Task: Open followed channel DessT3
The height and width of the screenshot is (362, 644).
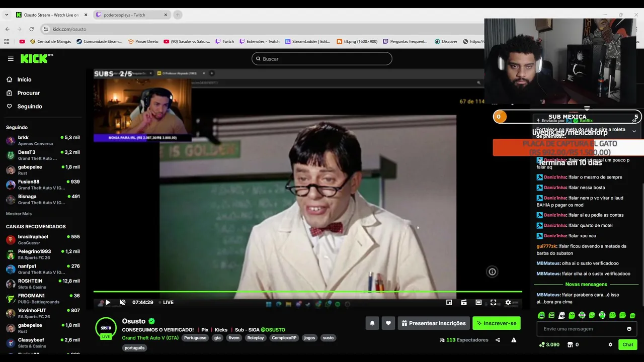Action: [43, 155]
